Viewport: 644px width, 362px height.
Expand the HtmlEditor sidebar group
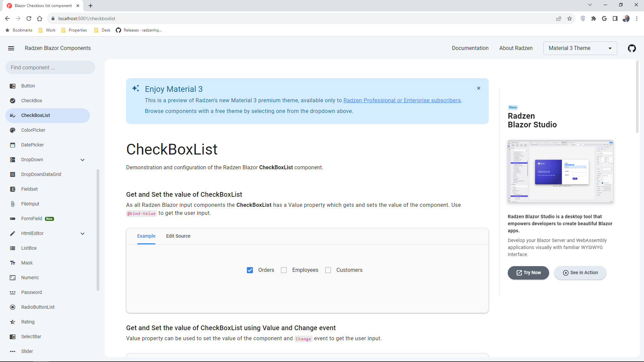click(83, 234)
